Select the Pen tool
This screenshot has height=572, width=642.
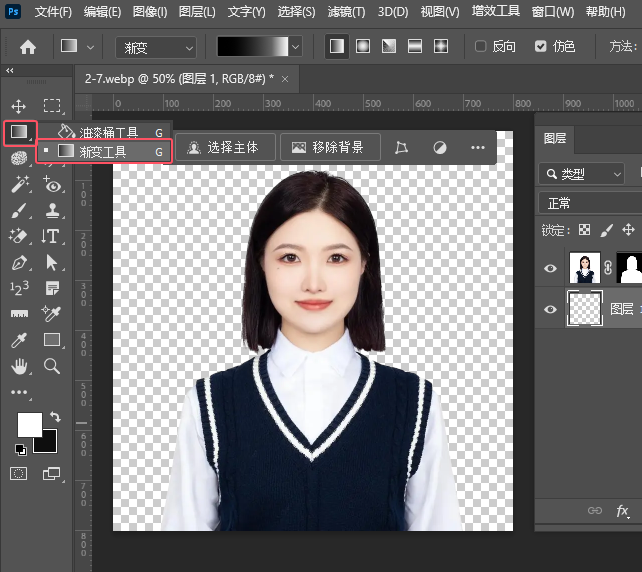click(x=19, y=263)
